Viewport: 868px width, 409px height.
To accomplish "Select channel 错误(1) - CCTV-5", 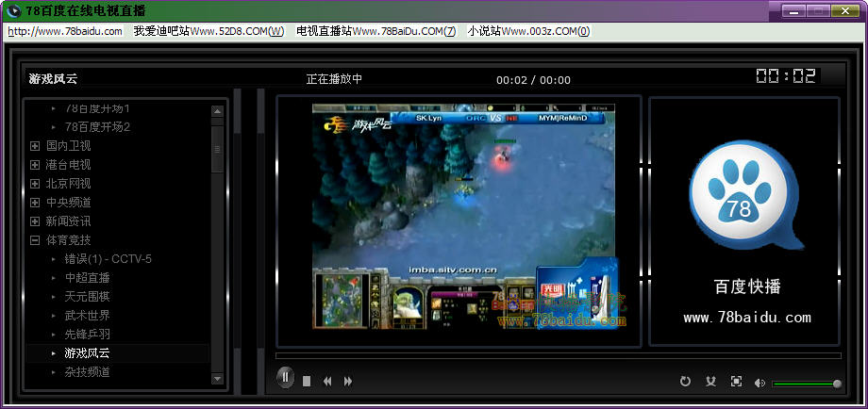I will click(x=108, y=259).
